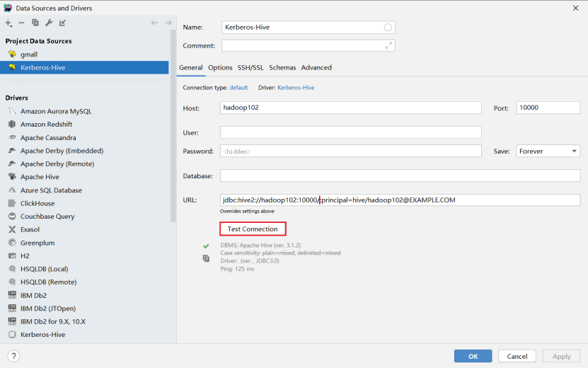Focus the Database input field
588x368 pixels.
pyautogui.click(x=400, y=176)
